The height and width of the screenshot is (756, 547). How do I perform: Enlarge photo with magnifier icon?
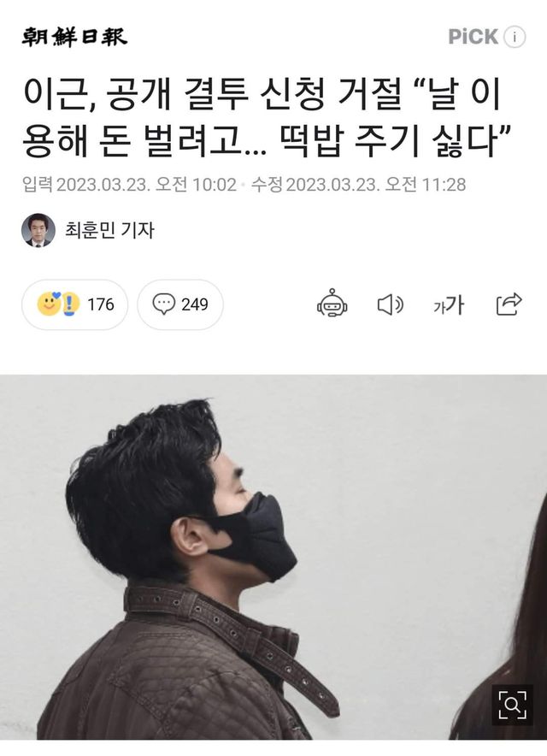(x=512, y=705)
